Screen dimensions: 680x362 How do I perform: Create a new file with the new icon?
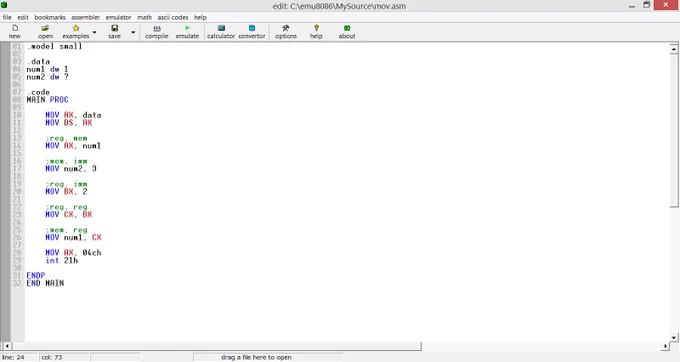click(x=15, y=32)
